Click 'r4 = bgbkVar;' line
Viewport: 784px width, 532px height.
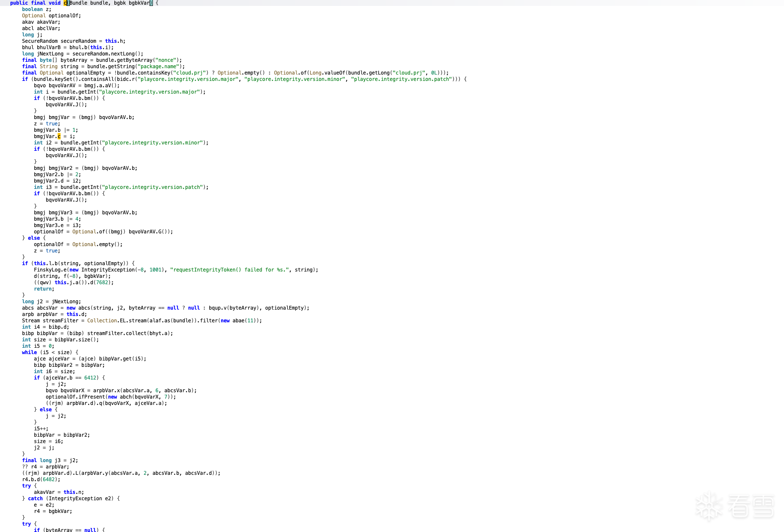point(53,511)
